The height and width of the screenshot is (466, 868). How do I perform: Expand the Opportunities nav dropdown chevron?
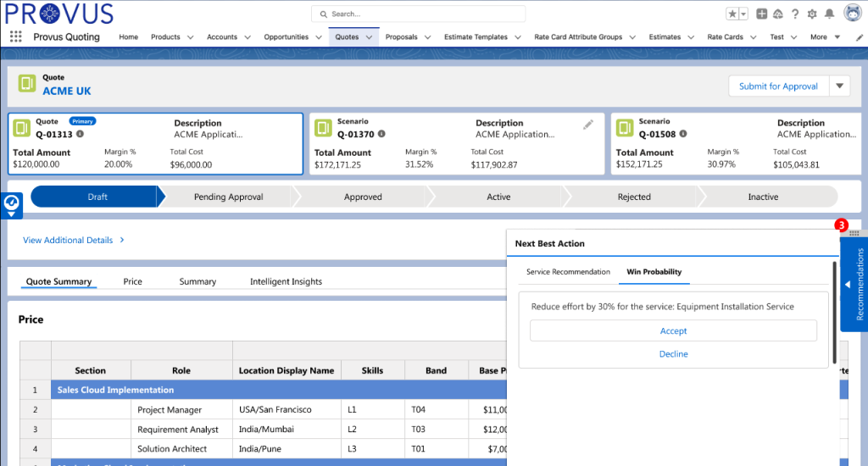click(x=319, y=37)
